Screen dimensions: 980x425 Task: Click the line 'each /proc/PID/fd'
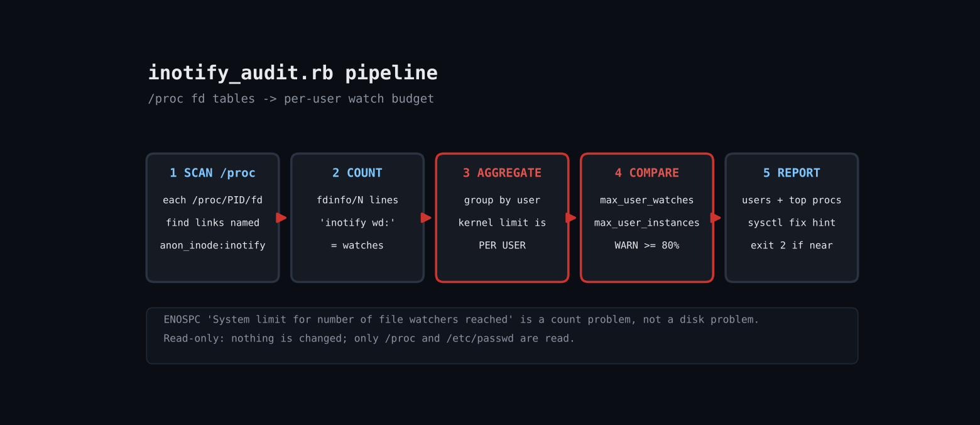pos(213,200)
